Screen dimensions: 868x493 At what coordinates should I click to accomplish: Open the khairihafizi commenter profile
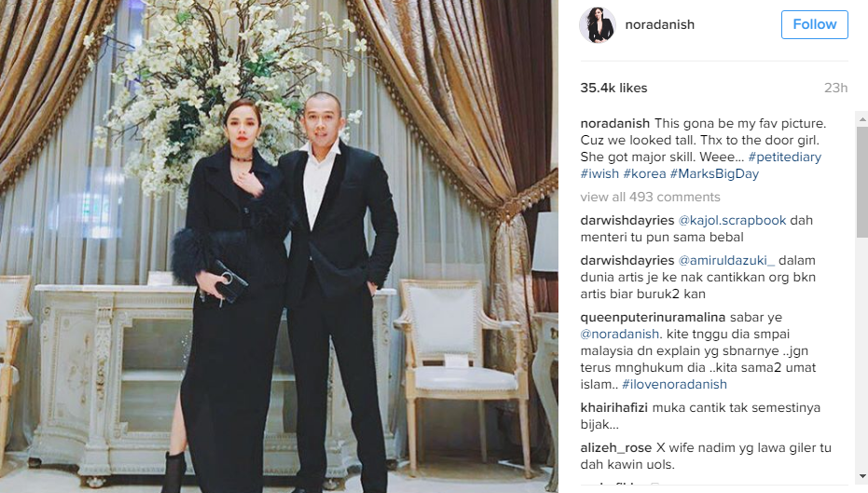[613, 408]
